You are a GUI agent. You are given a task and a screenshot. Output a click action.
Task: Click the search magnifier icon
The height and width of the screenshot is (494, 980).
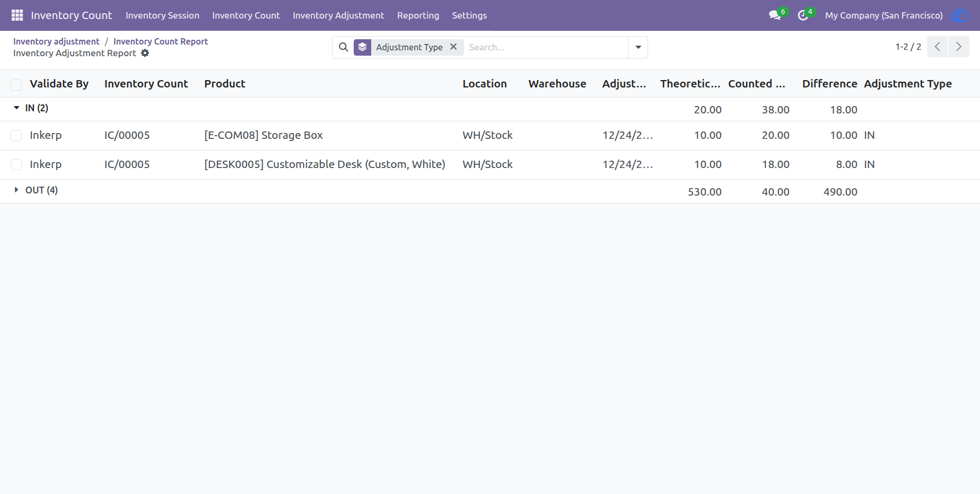344,47
